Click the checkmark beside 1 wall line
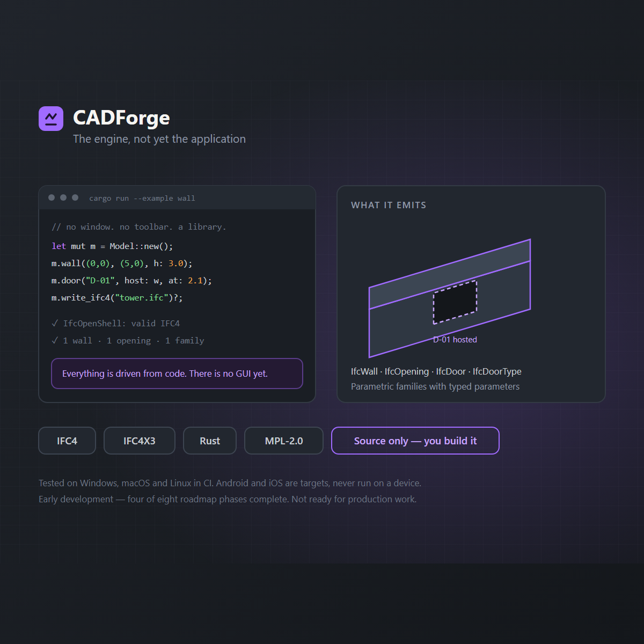This screenshot has width=644, height=644. (55, 340)
